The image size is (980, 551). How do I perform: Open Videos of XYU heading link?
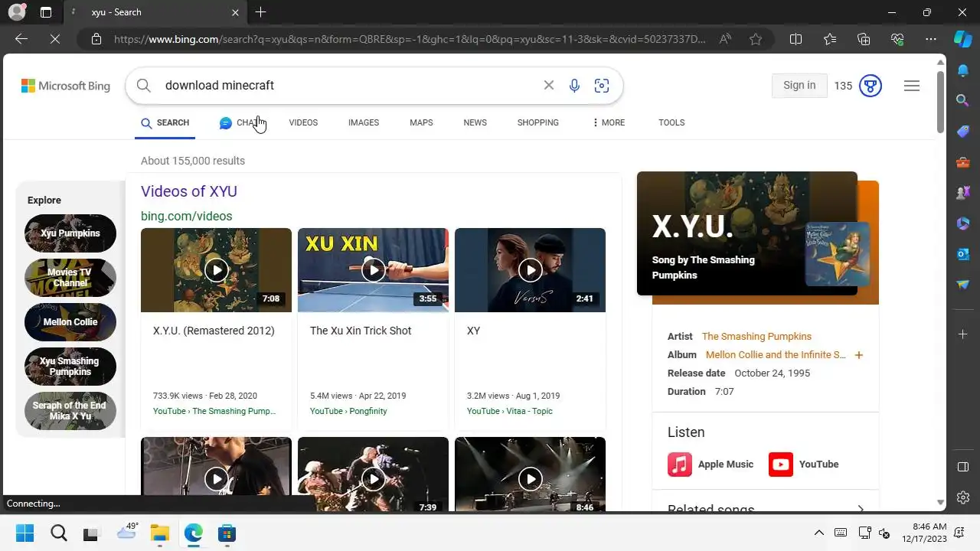click(189, 191)
